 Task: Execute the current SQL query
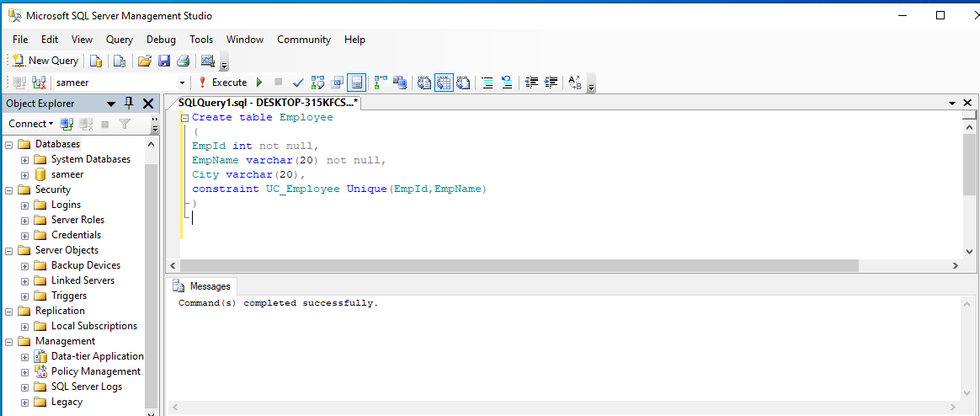point(222,83)
